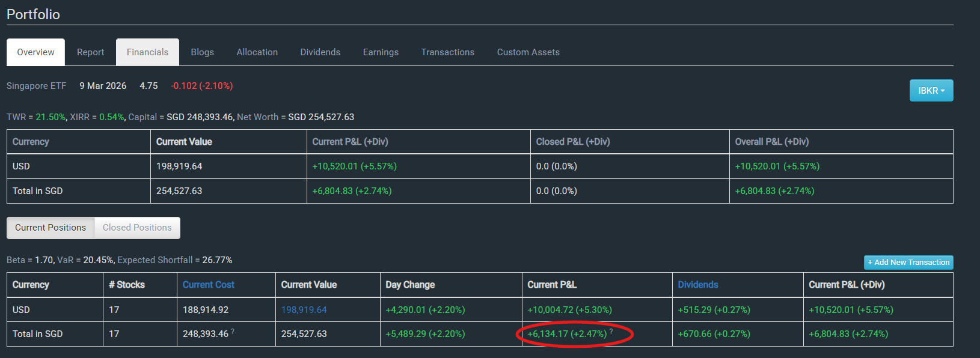Click the Dividends column header link
Viewport: 980px width, 358px height.
(x=697, y=285)
